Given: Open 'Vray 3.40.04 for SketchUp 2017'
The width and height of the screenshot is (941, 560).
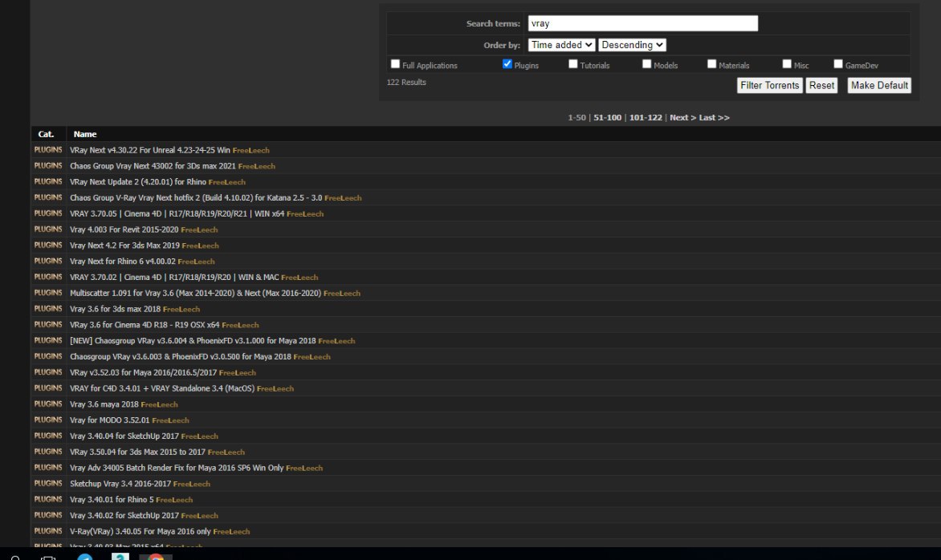Looking at the screenshot, I should (x=124, y=436).
